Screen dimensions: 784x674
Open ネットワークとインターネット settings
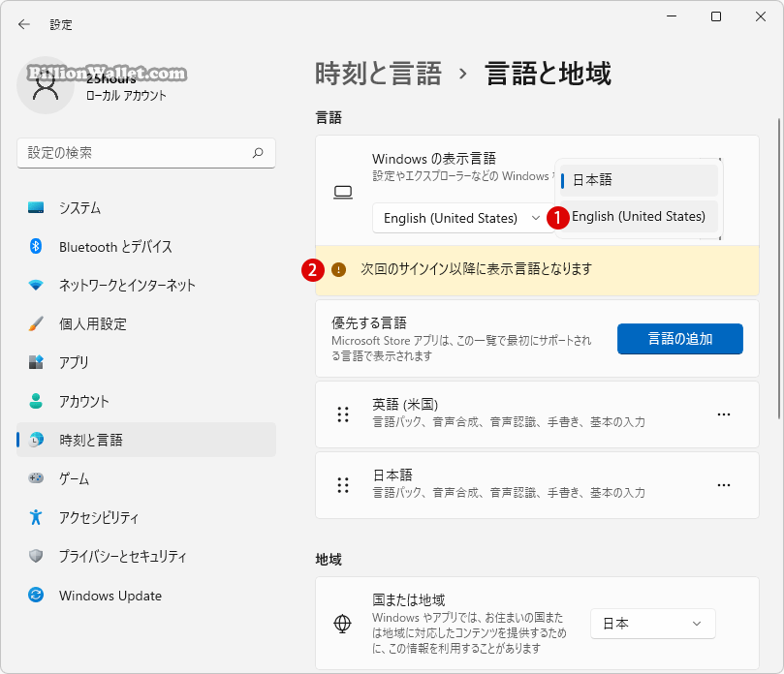pos(146,286)
